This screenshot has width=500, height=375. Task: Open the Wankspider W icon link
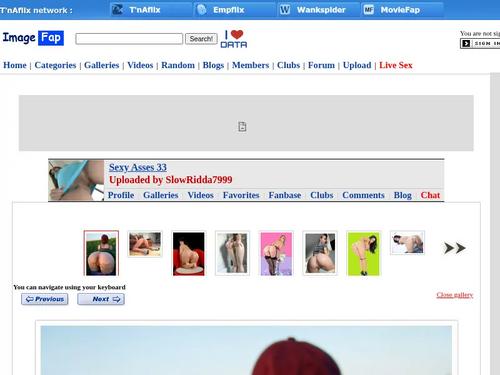point(285,10)
